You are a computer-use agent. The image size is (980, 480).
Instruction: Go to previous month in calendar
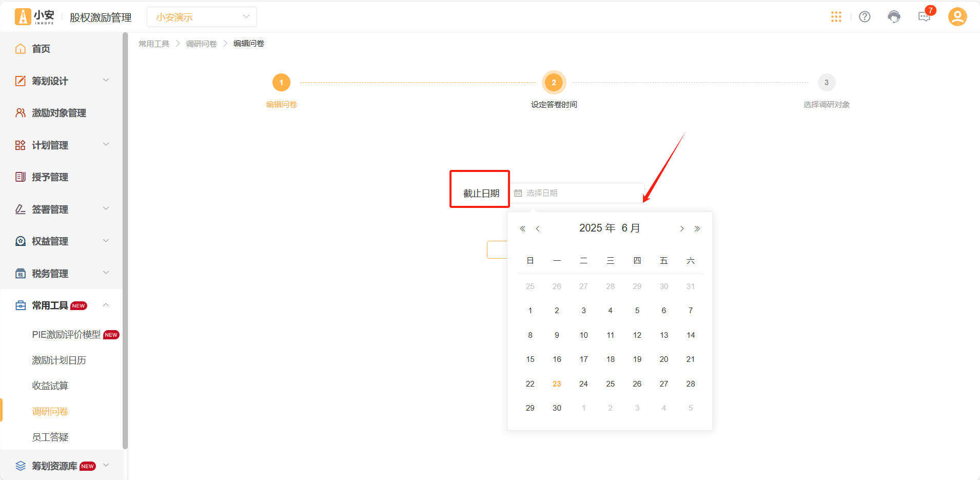tap(538, 228)
